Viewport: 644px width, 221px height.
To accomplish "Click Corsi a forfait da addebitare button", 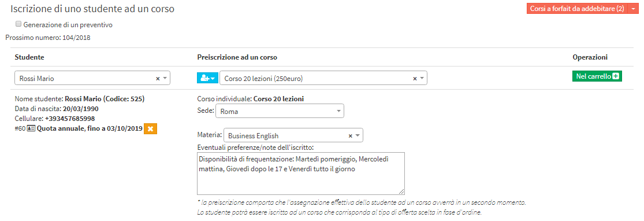I will (577, 9).
